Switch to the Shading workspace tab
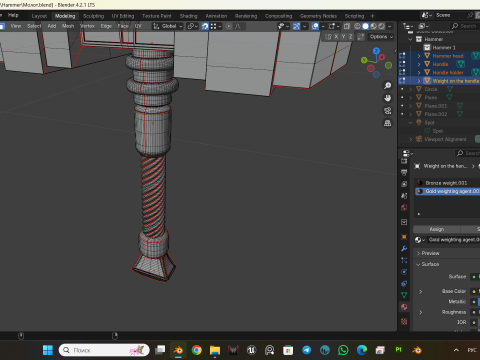 (x=188, y=16)
